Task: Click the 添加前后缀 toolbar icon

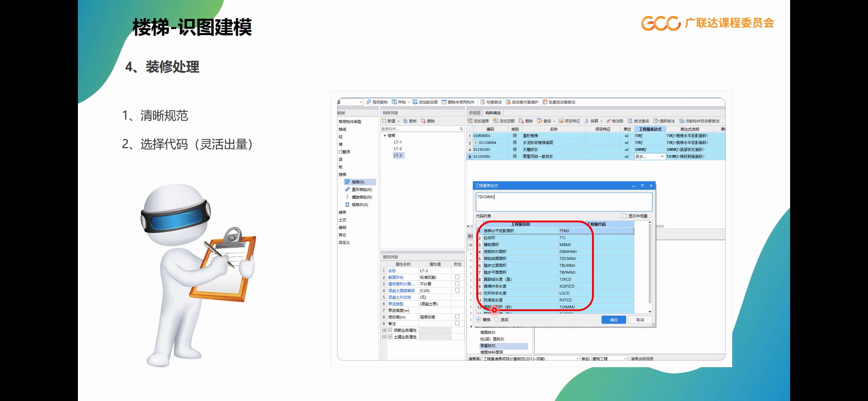Action: tap(415, 102)
